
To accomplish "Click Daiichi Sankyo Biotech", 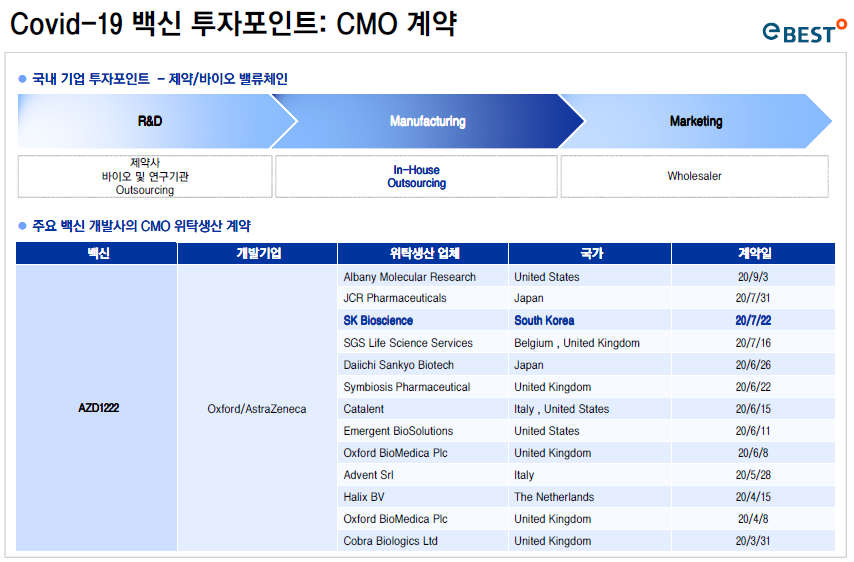I will pos(399,365).
